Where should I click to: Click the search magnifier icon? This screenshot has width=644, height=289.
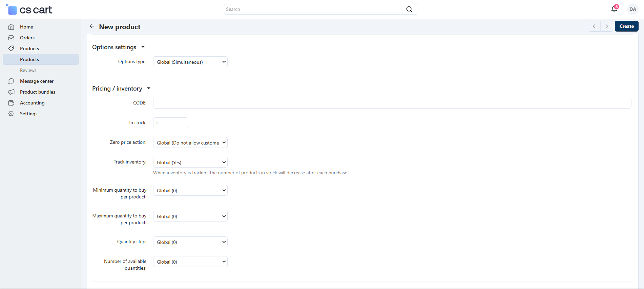(x=409, y=9)
